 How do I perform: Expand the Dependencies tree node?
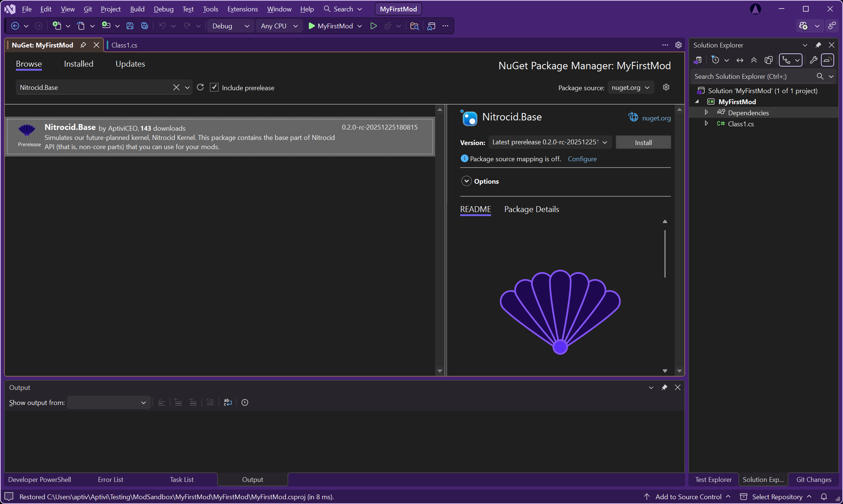pos(706,112)
